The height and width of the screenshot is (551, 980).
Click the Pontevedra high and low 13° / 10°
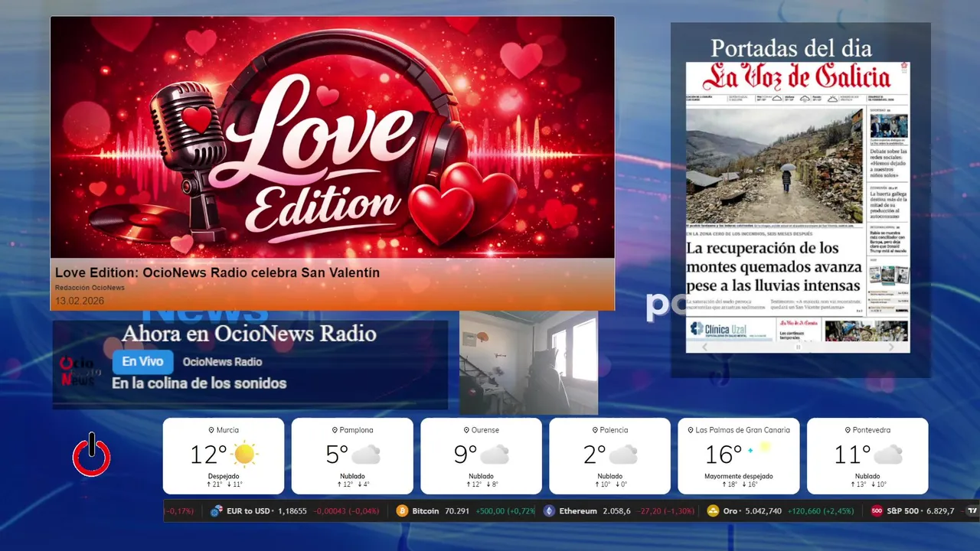click(x=867, y=484)
